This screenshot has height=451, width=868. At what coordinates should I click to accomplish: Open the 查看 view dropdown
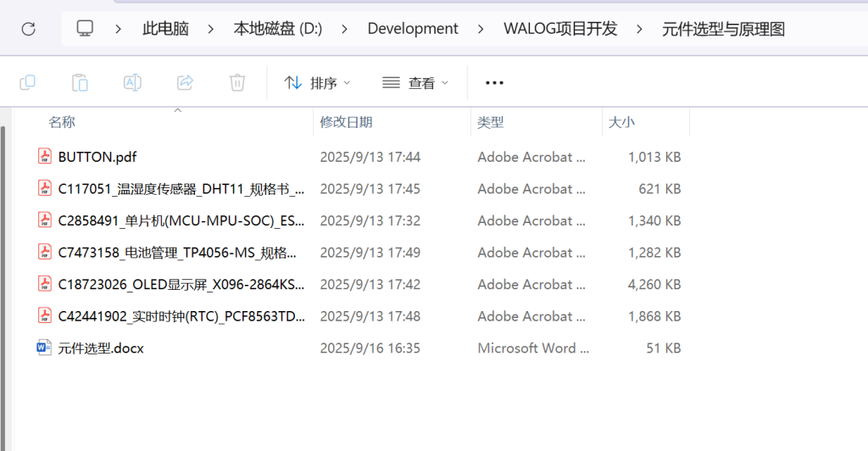(x=415, y=83)
